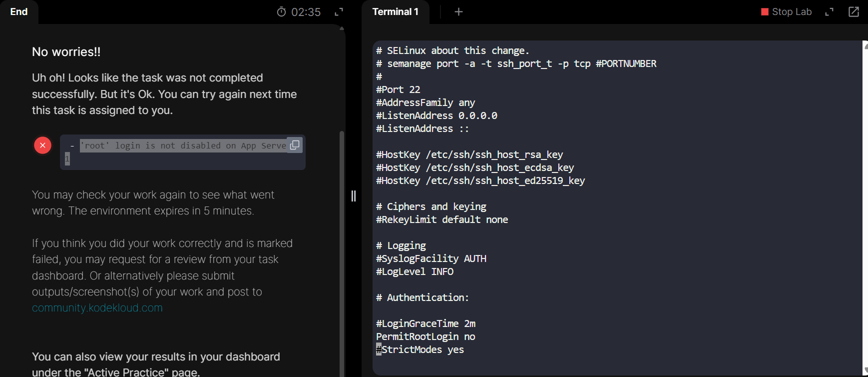Click the #Port 22 line in terminal
This screenshot has height=377, width=868.
398,89
